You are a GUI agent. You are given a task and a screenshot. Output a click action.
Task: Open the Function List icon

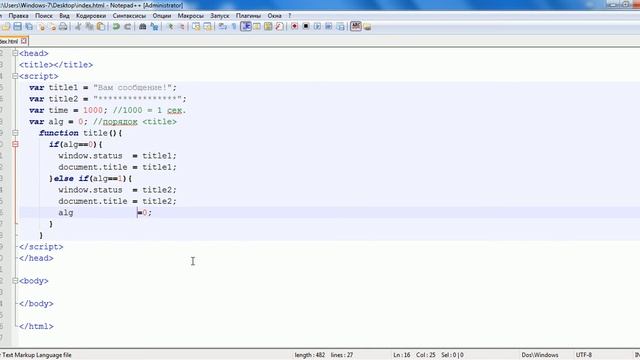[279, 27]
